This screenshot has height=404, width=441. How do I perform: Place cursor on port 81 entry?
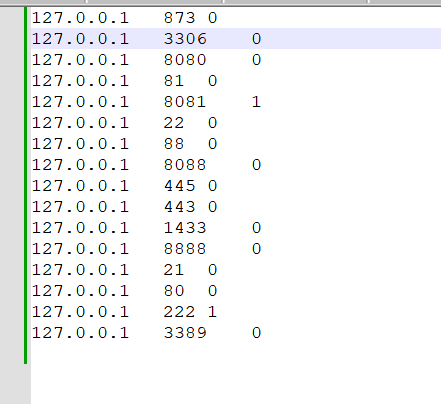click(174, 81)
